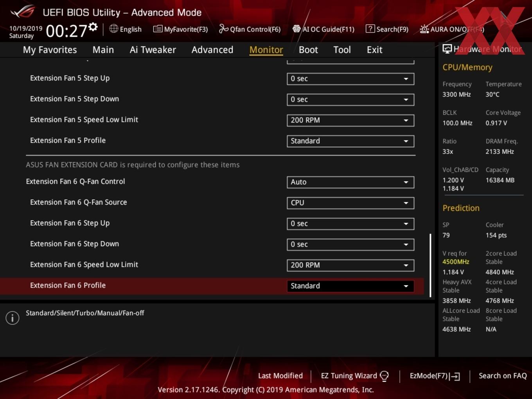Select Extension Fan 6 Q-Fan Control label
Screen dimensions: 532x399
pyautogui.click(x=75, y=181)
